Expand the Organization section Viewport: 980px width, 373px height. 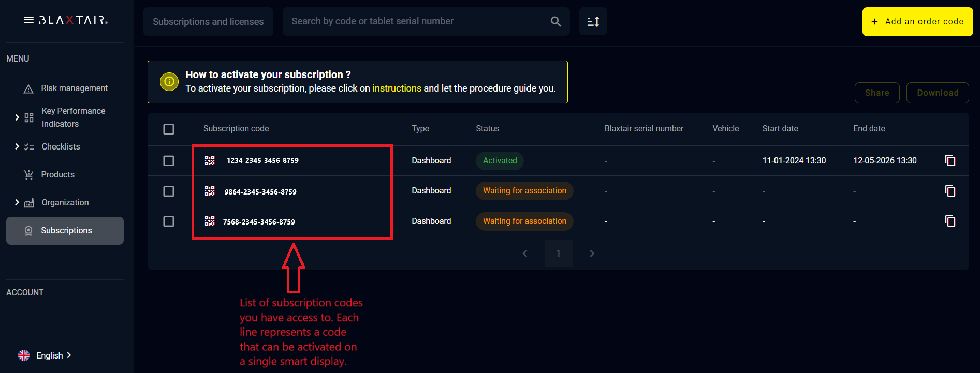pyautogui.click(x=17, y=202)
